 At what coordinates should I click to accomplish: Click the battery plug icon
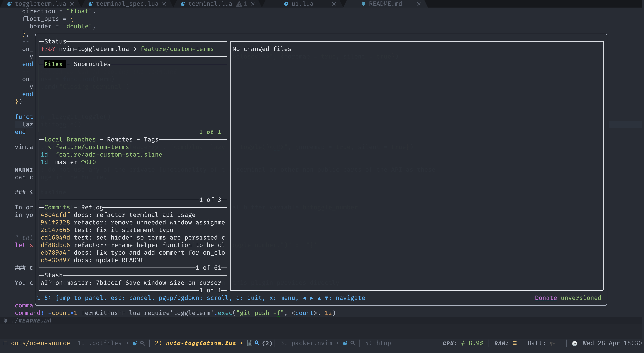coord(552,343)
